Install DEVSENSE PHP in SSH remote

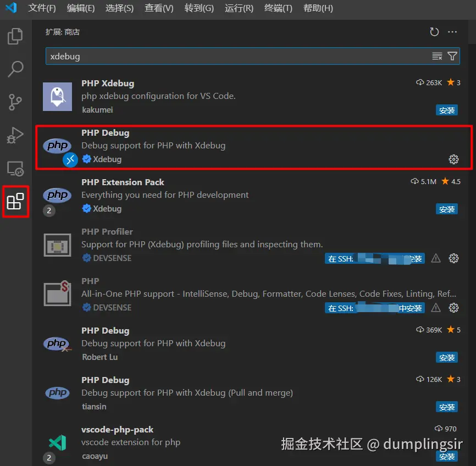tap(375, 308)
